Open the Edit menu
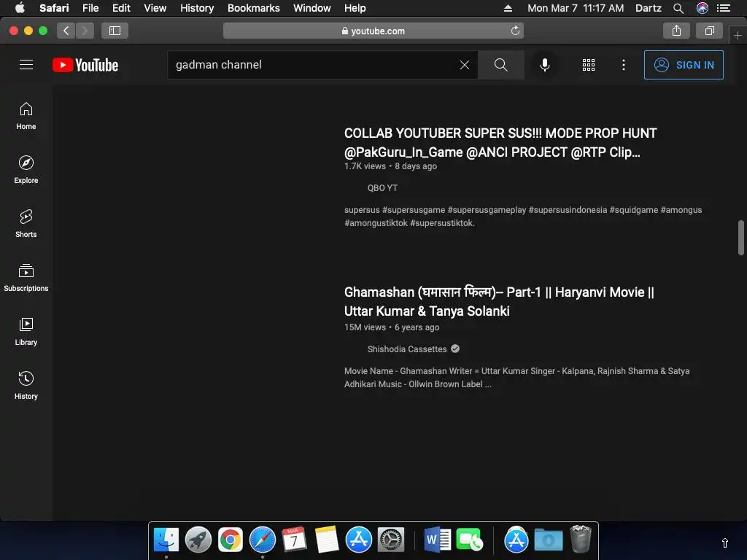Screen dimensions: 747x560 pos(121,8)
